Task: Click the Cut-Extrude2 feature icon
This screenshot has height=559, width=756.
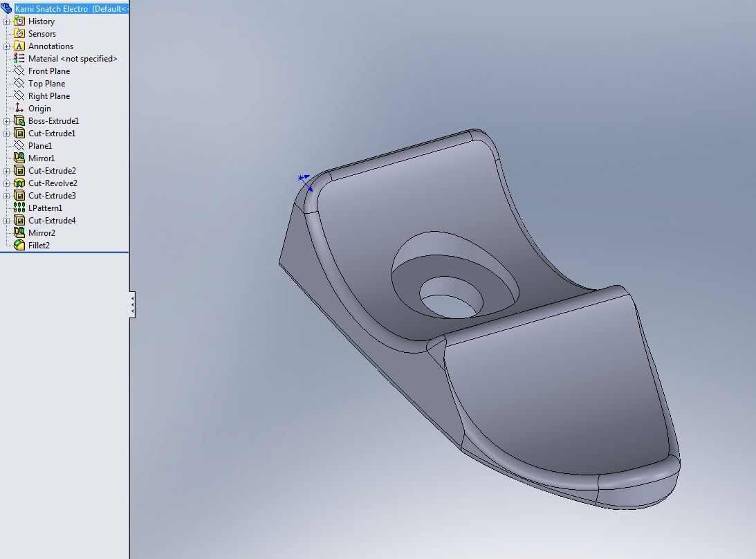Action: 19,170
